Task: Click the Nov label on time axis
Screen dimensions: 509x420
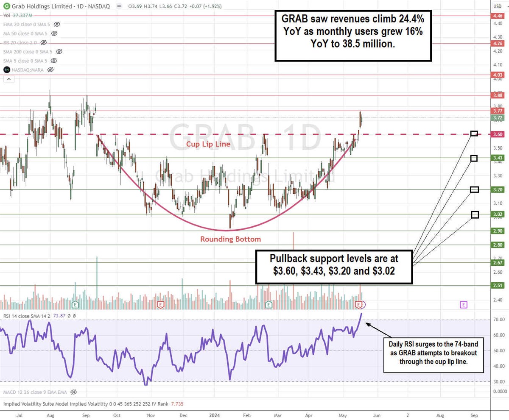Action: click(151, 415)
